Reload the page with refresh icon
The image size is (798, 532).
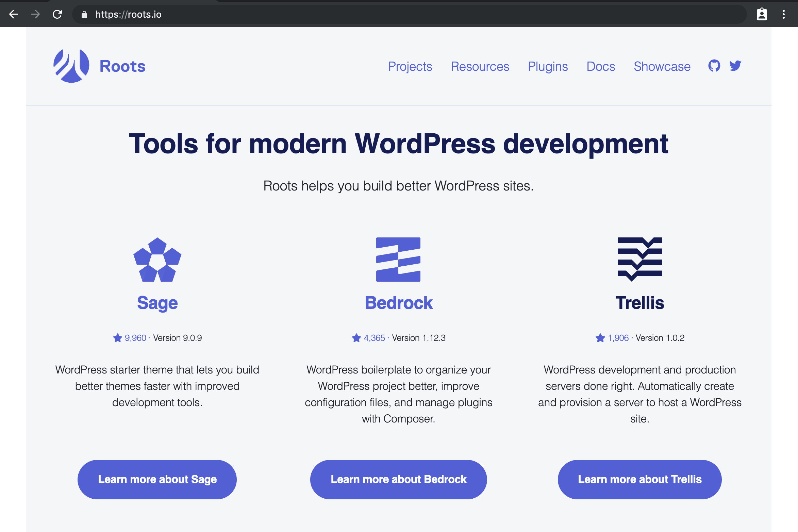(57, 14)
